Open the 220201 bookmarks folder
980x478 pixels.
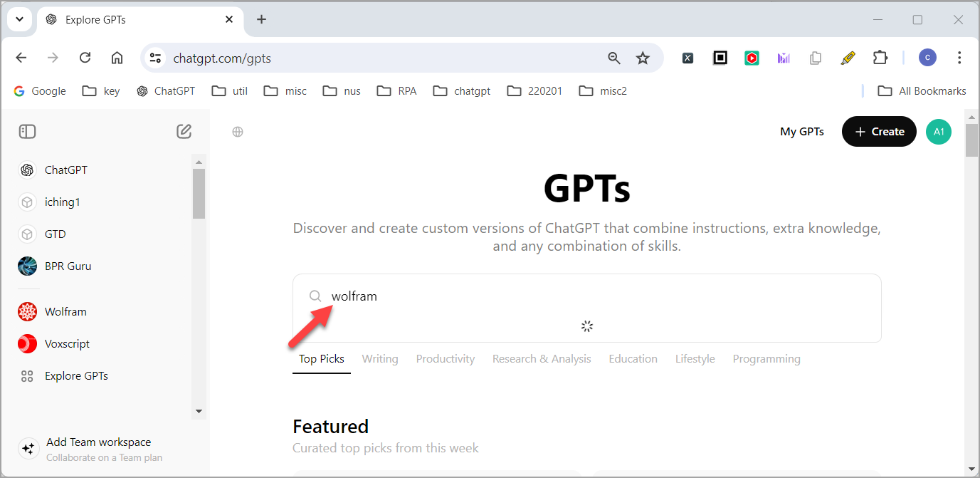(534, 91)
